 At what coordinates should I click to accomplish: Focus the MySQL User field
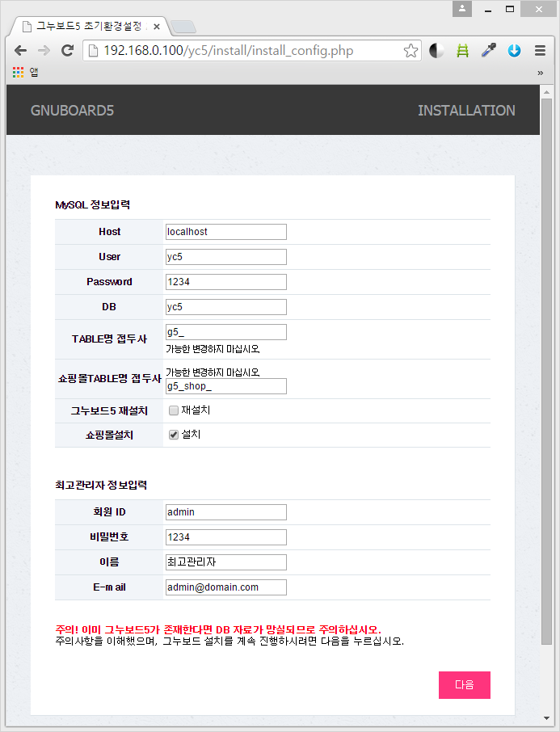(226, 257)
